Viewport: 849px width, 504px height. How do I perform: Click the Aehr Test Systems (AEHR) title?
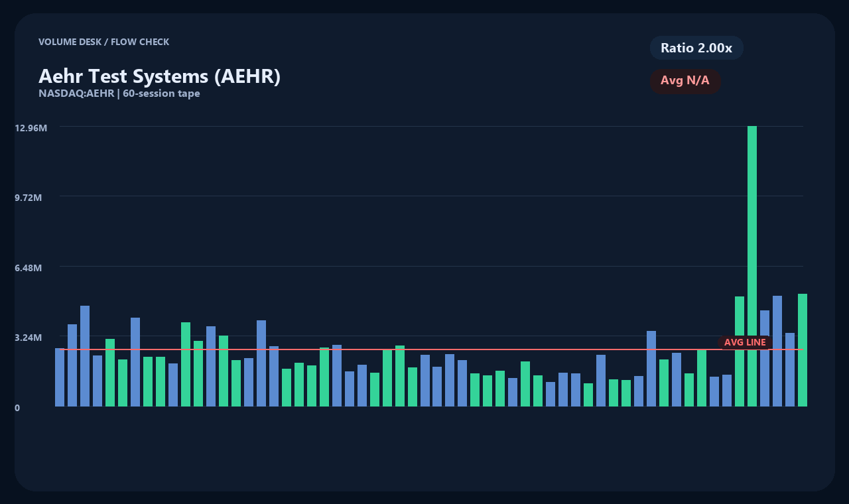(x=160, y=76)
